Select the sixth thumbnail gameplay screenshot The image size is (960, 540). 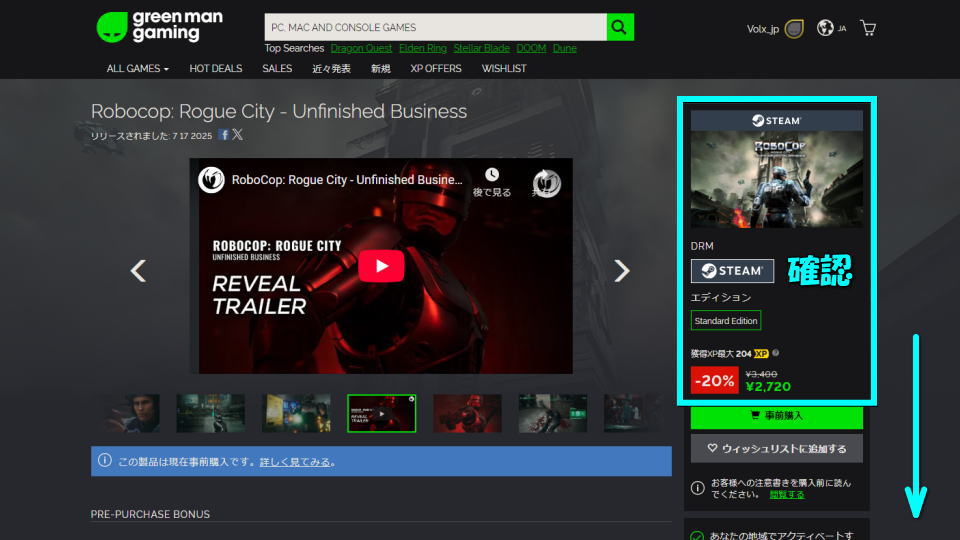coord(553,413)
